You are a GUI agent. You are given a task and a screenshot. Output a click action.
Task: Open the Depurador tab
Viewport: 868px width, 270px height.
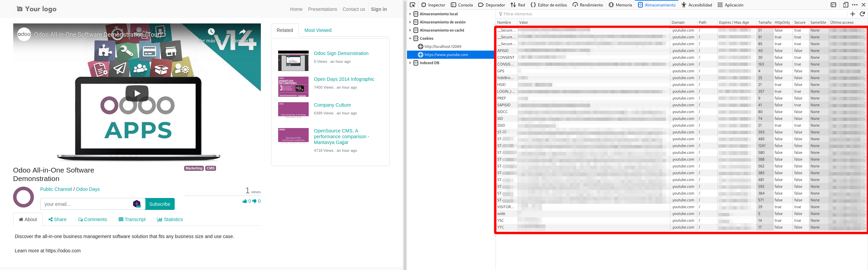(x=491, y=5)
